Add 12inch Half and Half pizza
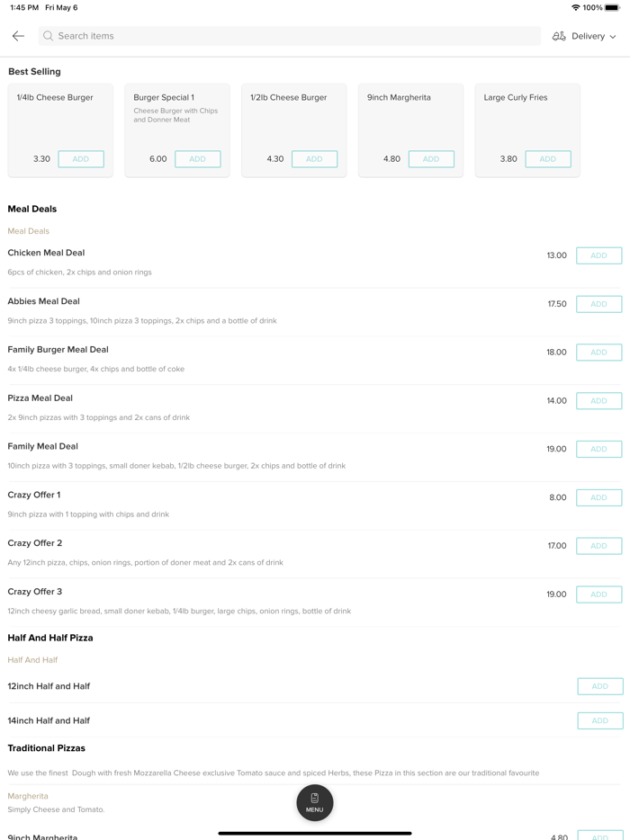 (599, 686)
